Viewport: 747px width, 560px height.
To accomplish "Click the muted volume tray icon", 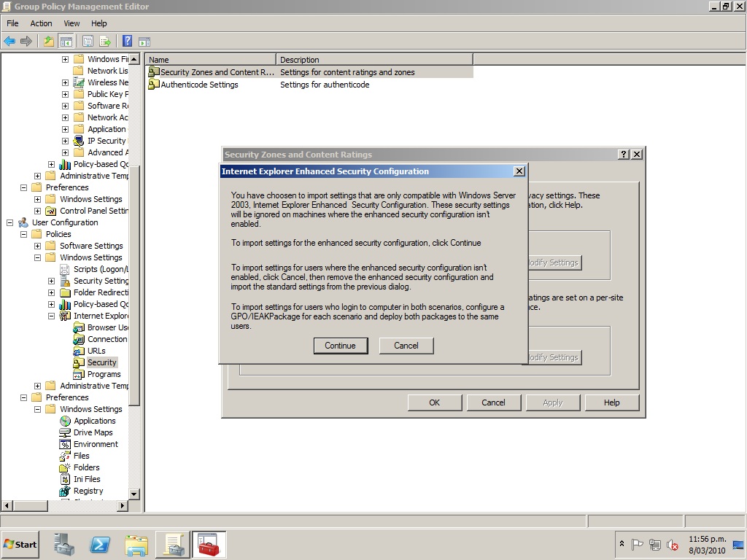I will point(672,544).
